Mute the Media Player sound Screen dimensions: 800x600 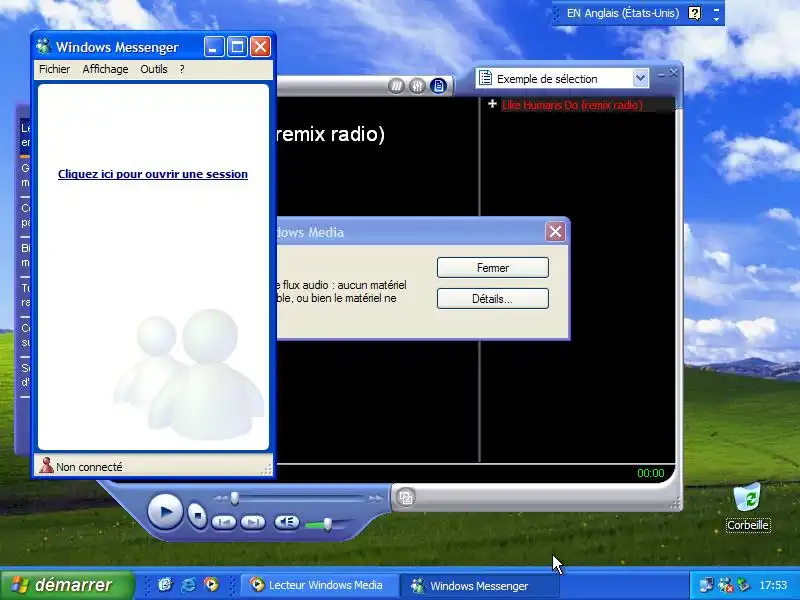pyautogui.click(x=287, y=521)
